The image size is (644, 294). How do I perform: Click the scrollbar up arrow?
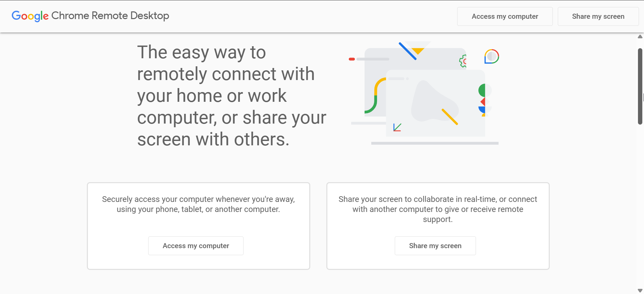(640, 36)
